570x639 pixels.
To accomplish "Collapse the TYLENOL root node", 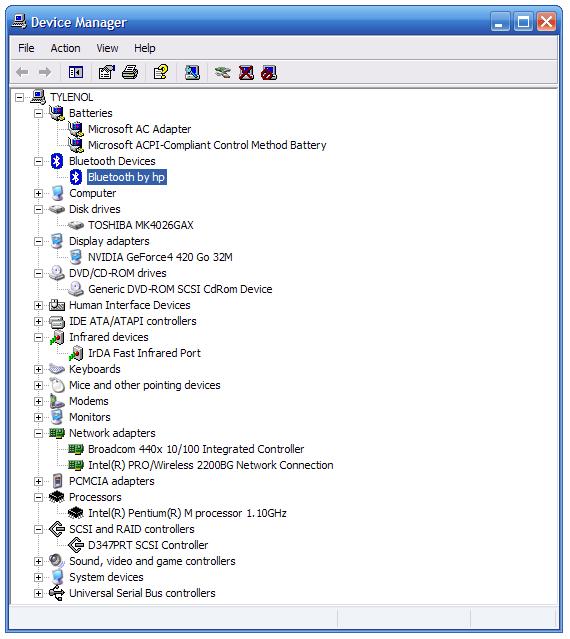I will [x=19, y=97].
